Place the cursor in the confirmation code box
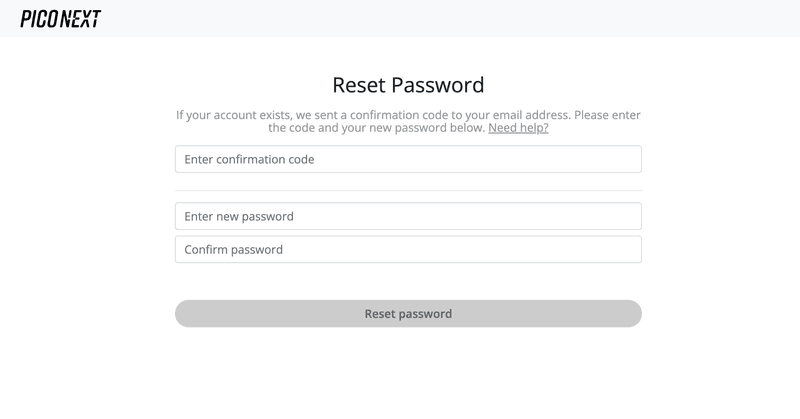 pyautogui.click(x=408, y=159)
